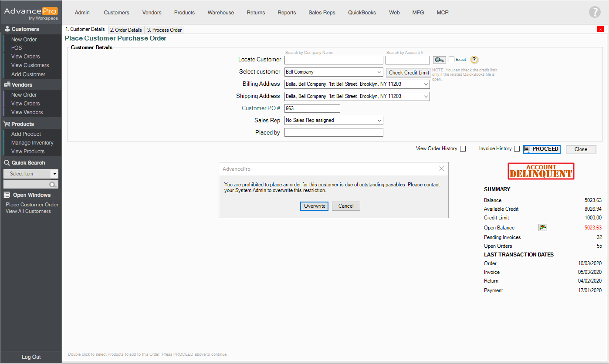Screen dimensions: 609x364
Task: Click the Check Credit Limit button
Action: tap(409, 73)
